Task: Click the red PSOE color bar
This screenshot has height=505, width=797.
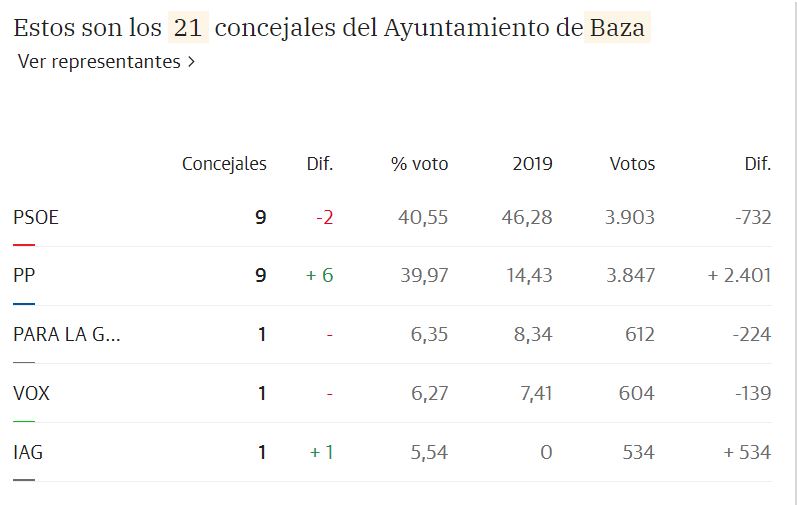Action: pyautogui.click(x=24, y=244)
